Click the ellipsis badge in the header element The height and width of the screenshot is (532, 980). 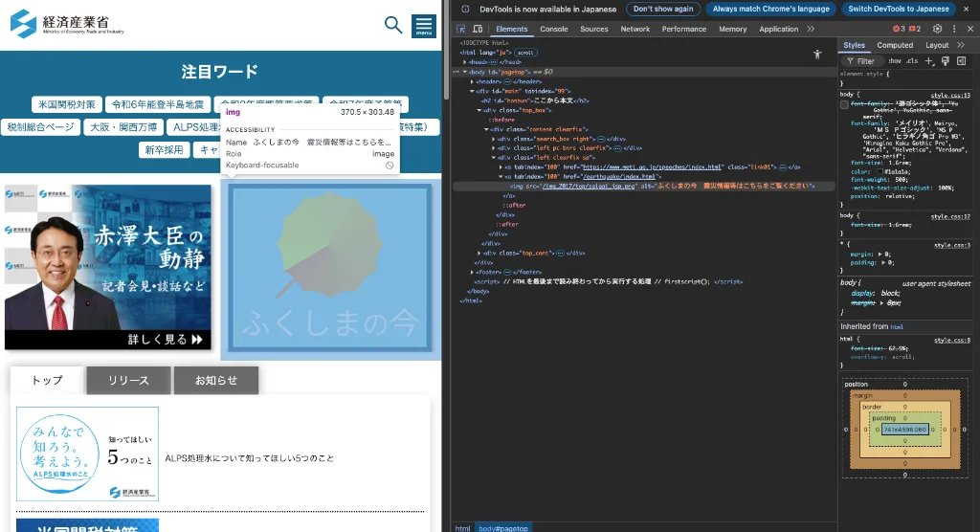pos(507,82)
